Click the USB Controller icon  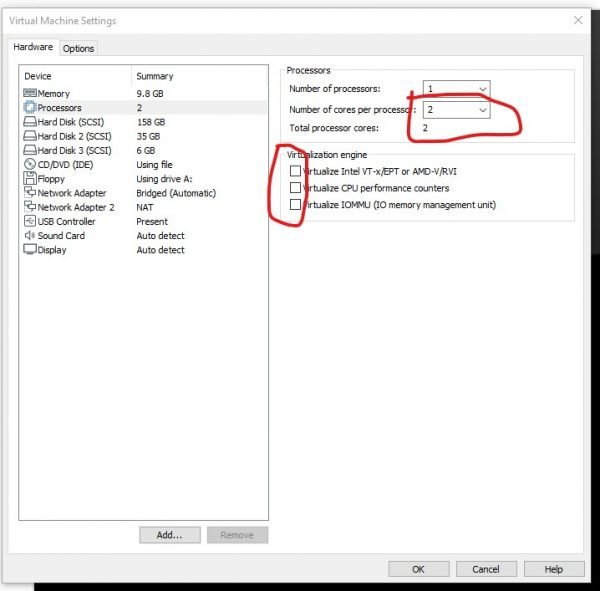[x=30, y=221]
